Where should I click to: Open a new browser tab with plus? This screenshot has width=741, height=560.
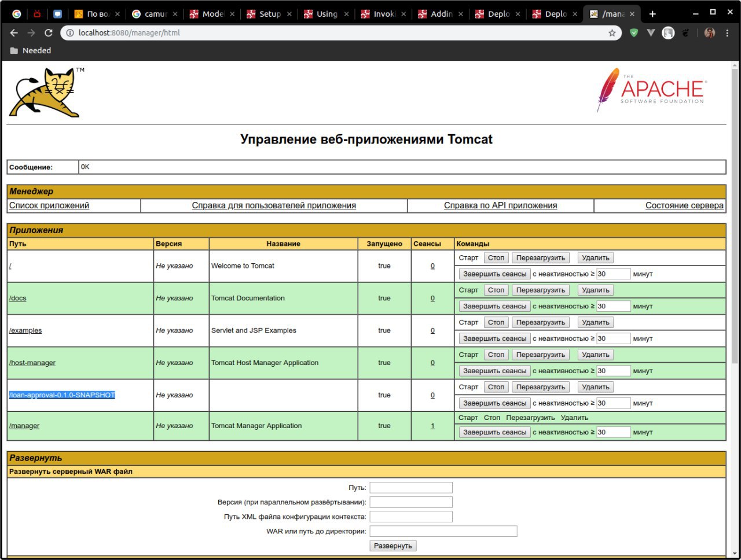[652, 14]
